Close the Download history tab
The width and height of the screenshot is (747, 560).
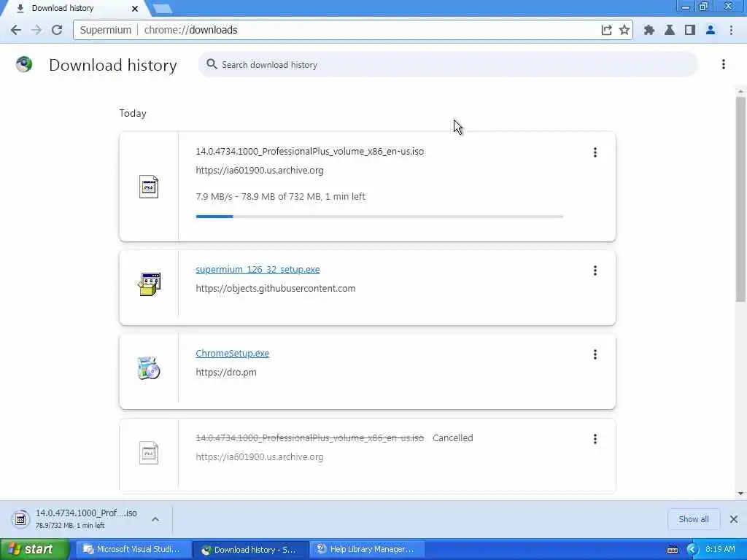point(135,9)
